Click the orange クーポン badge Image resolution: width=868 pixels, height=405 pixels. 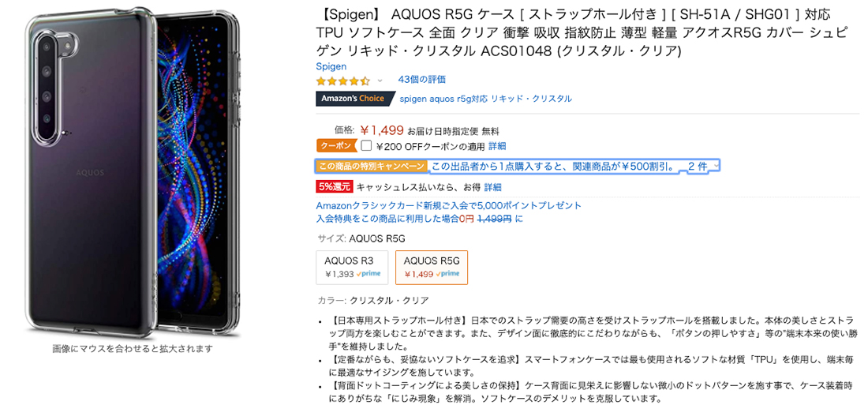tap(335, 146)
